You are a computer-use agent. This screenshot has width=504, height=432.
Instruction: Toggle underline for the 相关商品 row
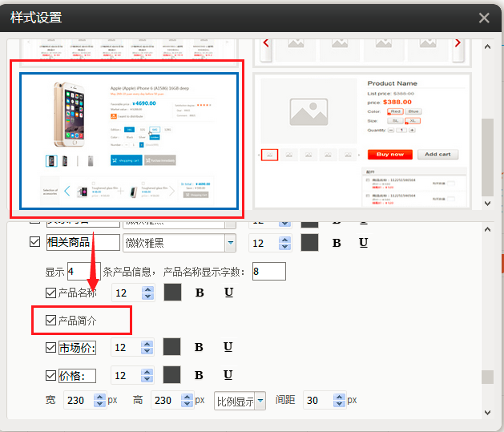click(x=363, y=243)
